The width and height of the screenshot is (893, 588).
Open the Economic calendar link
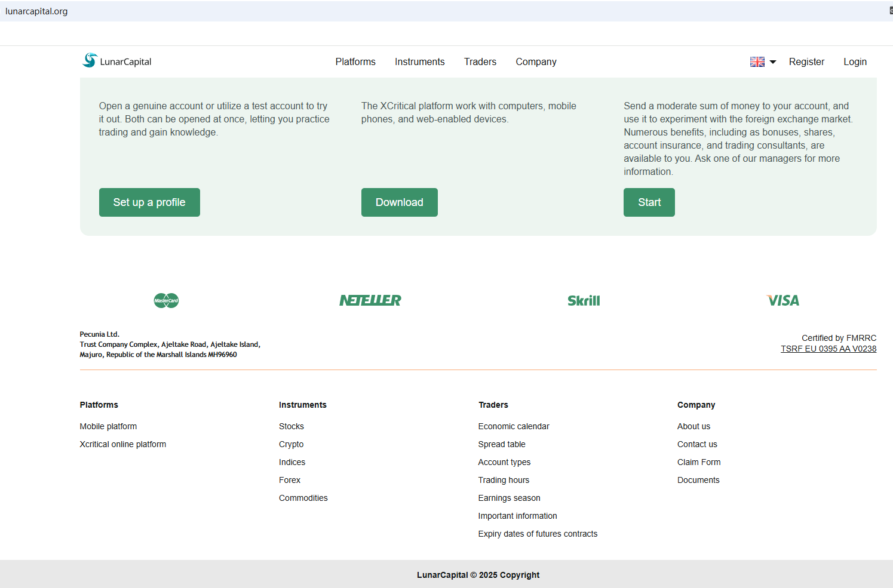(514, 426)
